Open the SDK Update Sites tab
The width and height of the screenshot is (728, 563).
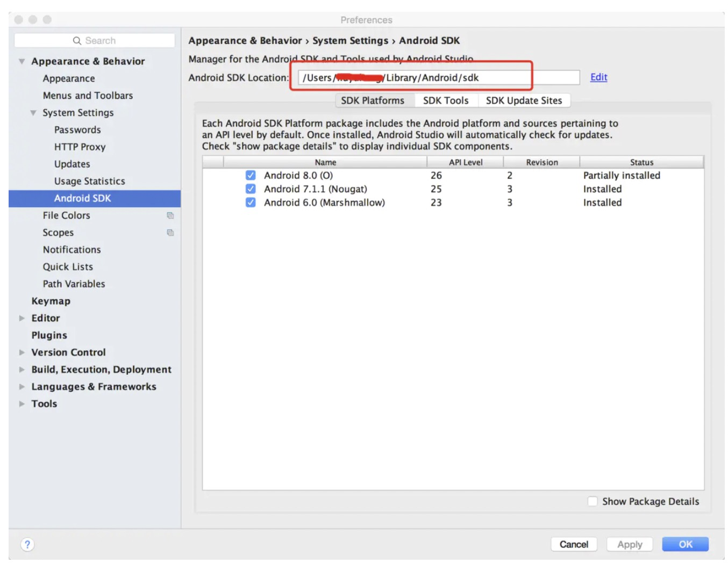pos(524,100)
